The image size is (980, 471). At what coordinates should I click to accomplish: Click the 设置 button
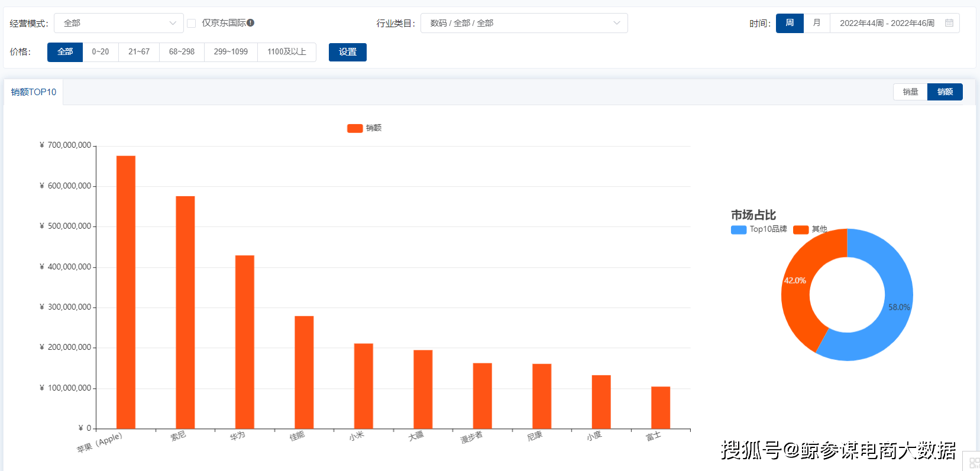click(348, 52)
